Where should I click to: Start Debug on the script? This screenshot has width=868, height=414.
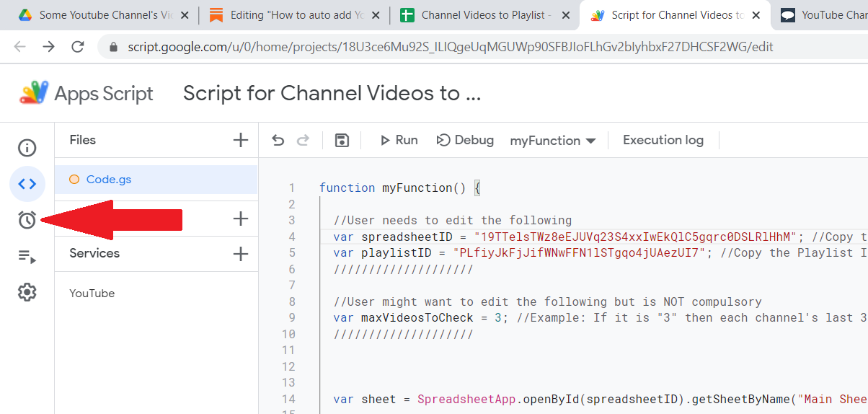[x=466, y=140]
